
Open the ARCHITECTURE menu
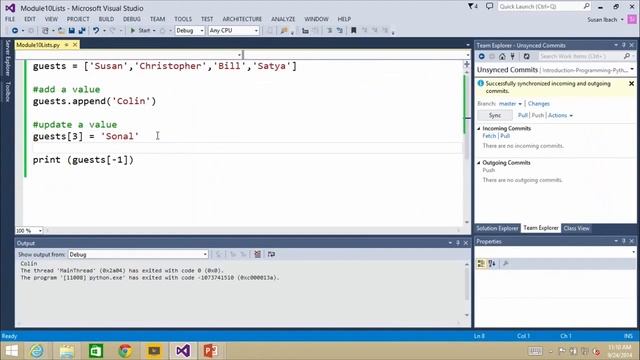tap(242, 19)
